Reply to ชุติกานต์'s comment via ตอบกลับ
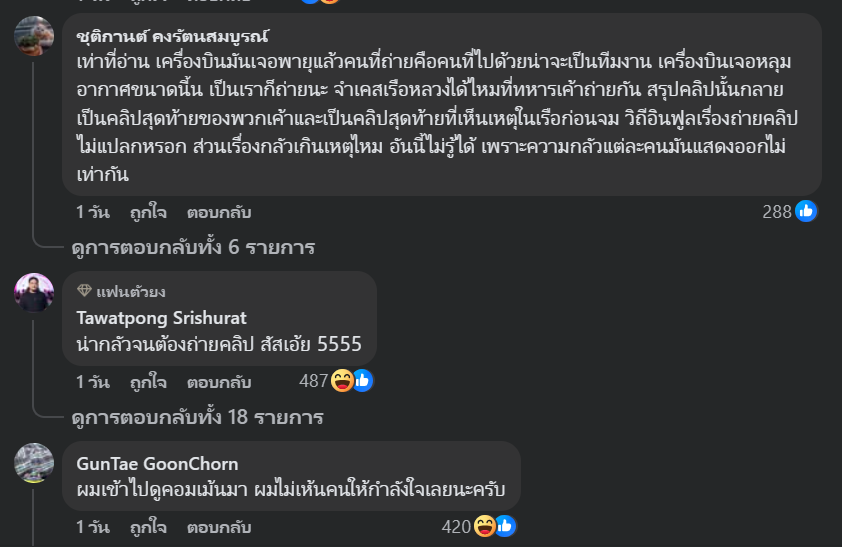 click(219, 213)
